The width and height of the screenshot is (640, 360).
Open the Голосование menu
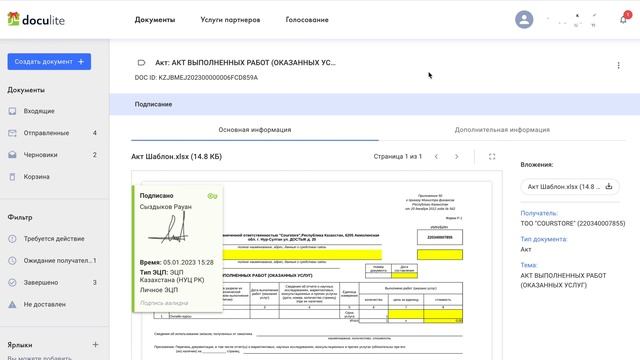pyautogui.click(x=307, y=20)
